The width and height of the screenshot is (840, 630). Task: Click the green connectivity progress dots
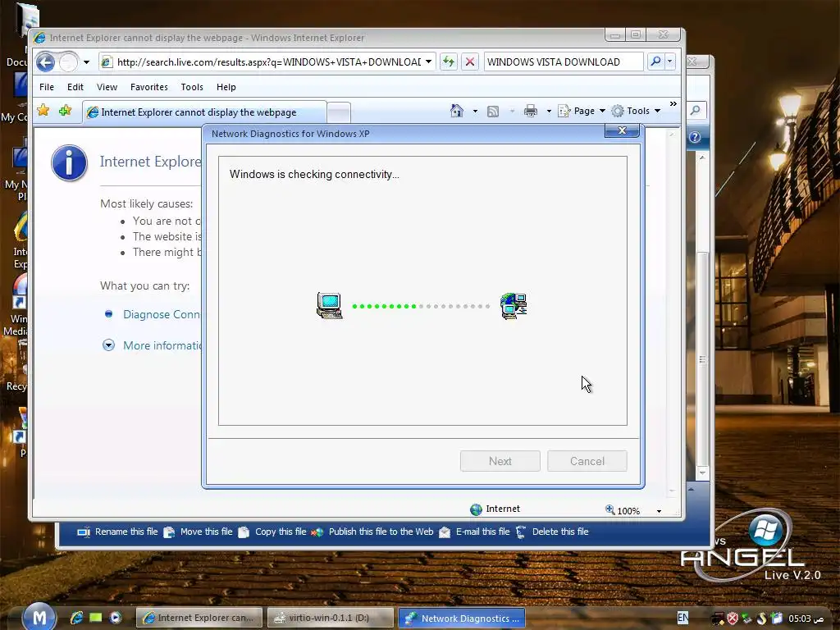(384, 307)
